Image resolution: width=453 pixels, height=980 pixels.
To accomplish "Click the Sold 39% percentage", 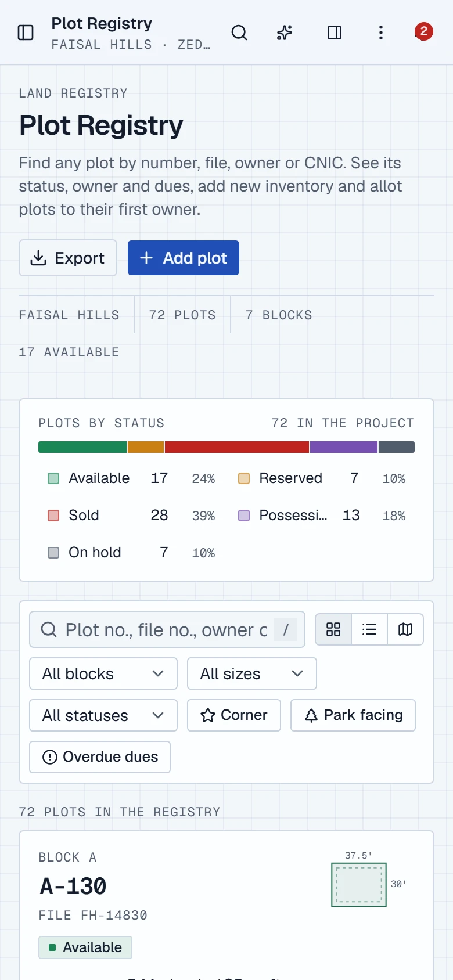I will click(203, 516).
